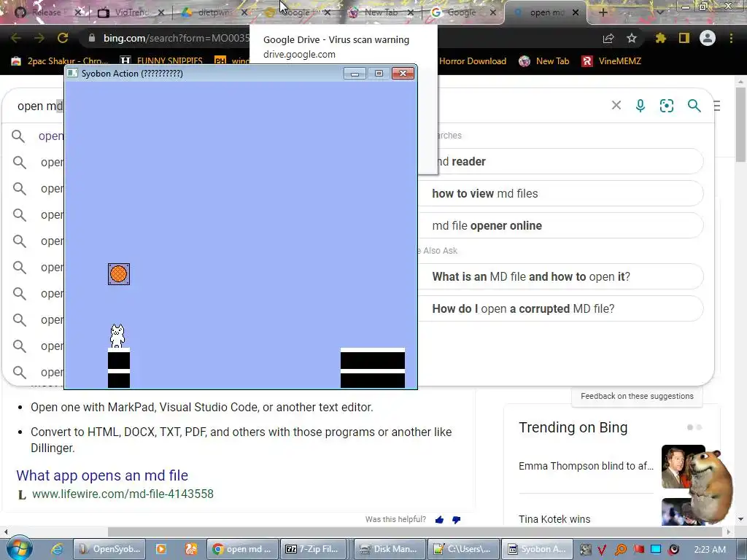Select the md file opener online suggestion
This screenshot has height=560, width=747.
coord(560,226)
